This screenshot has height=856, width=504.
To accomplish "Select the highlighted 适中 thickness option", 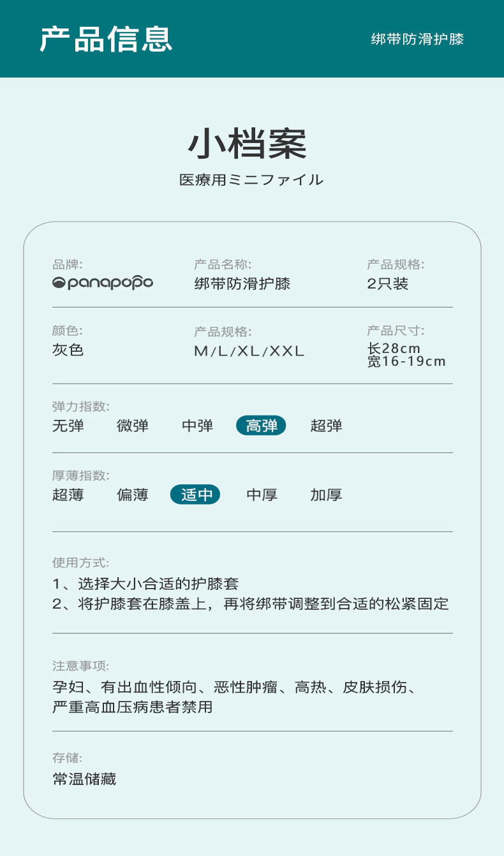I will tap(195, 495).
